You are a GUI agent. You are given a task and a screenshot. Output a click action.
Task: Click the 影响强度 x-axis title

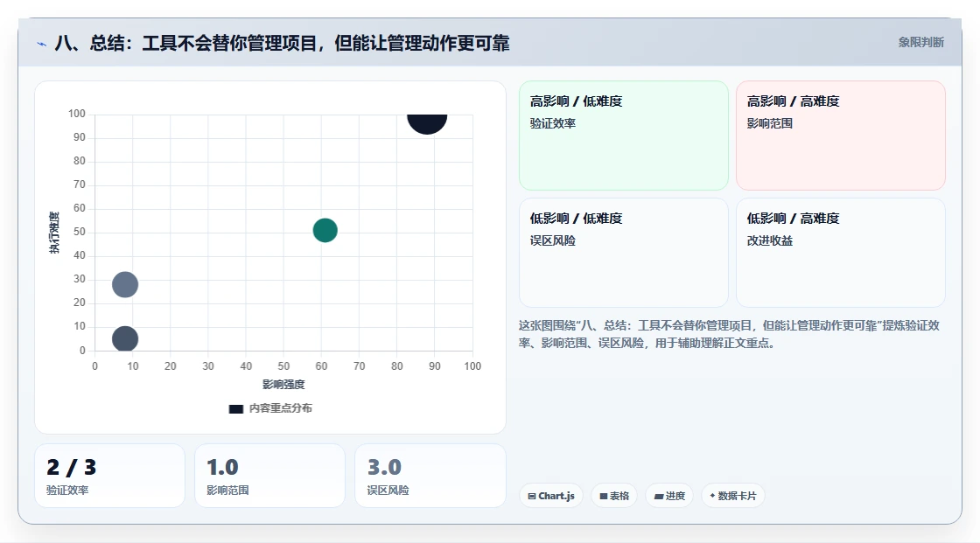tap(283, 384)
